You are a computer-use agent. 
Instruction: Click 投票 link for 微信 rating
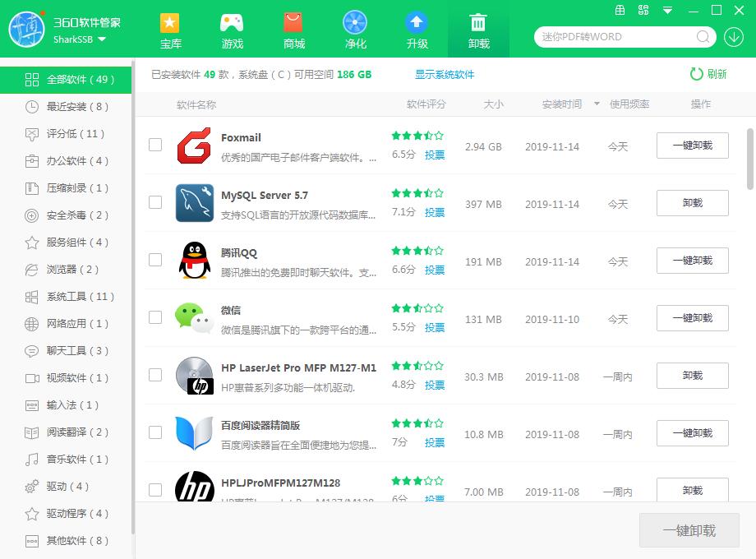pos(435,327)
